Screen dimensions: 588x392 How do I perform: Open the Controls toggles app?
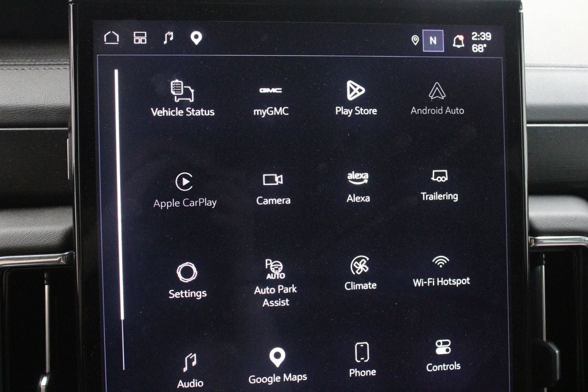click(443, 356)
